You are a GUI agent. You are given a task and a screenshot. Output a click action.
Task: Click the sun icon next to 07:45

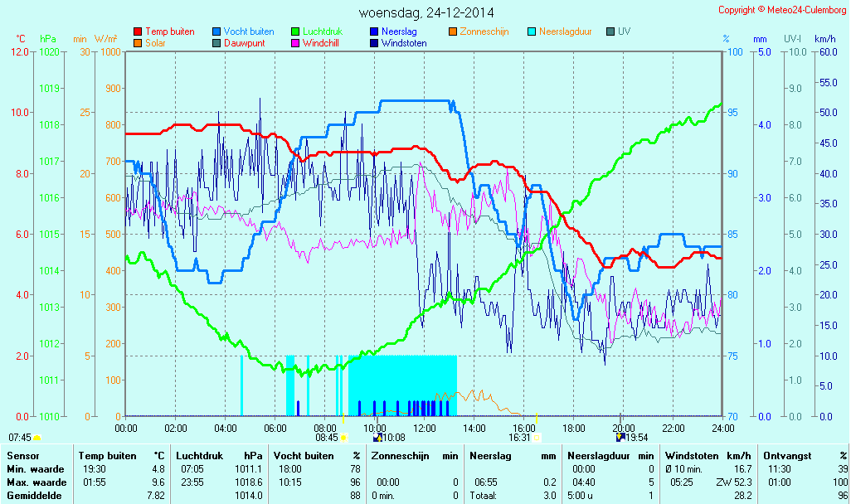point(37,437)
